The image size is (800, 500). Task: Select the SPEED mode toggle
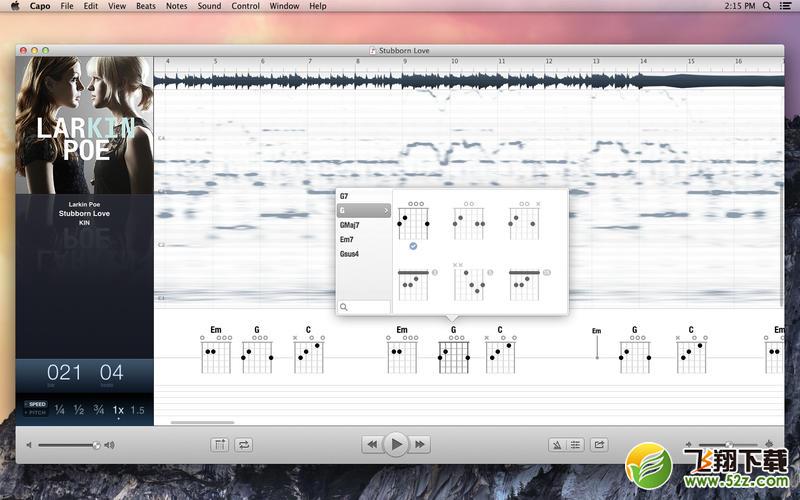36,404
